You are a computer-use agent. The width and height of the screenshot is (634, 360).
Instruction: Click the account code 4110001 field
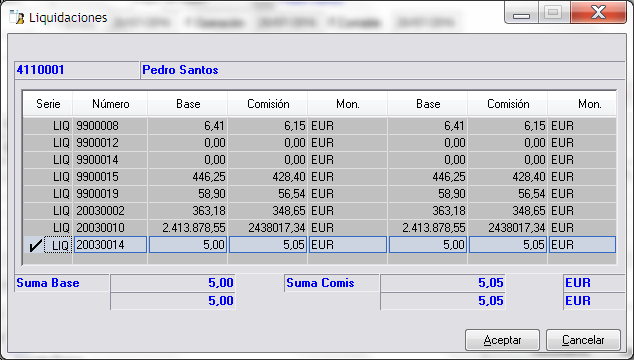(x=76, y=70)
